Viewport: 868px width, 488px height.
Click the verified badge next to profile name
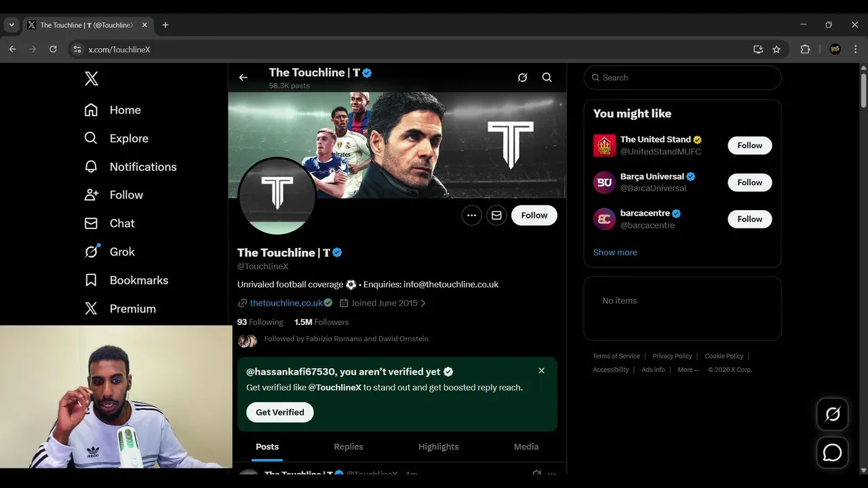[337, 253]
